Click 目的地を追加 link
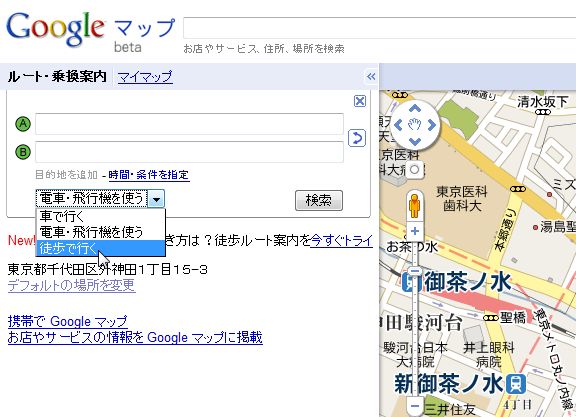Viewport: 576px width, 417px height. pos(66,175)
